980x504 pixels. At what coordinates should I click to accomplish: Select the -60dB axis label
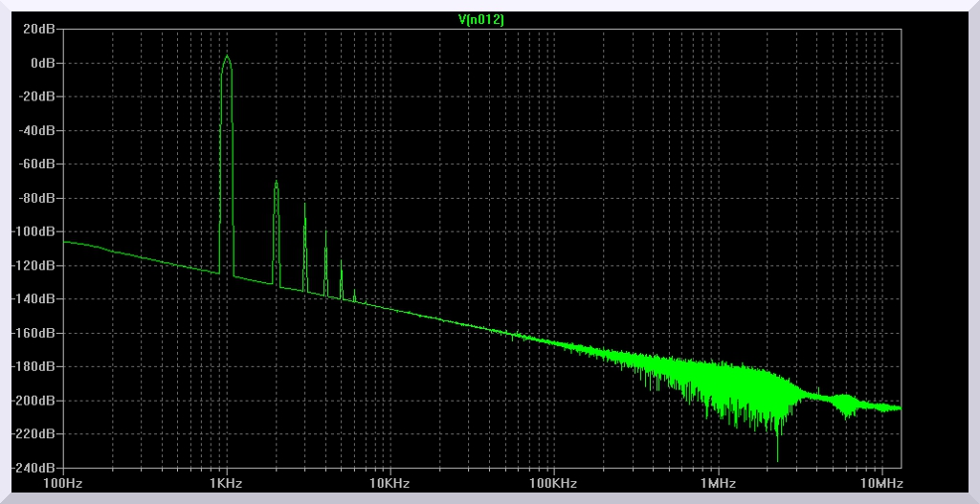tap(36, 164)
